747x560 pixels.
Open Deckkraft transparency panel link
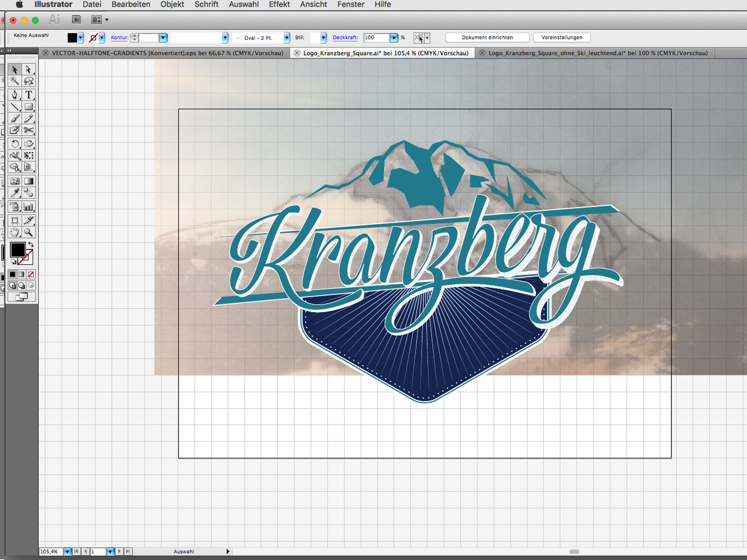tap(345, 38)
